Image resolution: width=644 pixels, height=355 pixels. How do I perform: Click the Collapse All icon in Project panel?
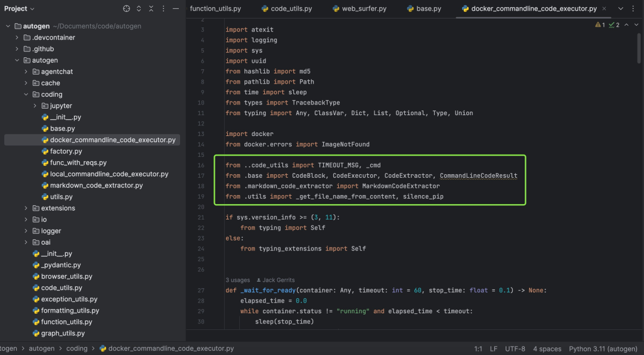pos(151,9)
